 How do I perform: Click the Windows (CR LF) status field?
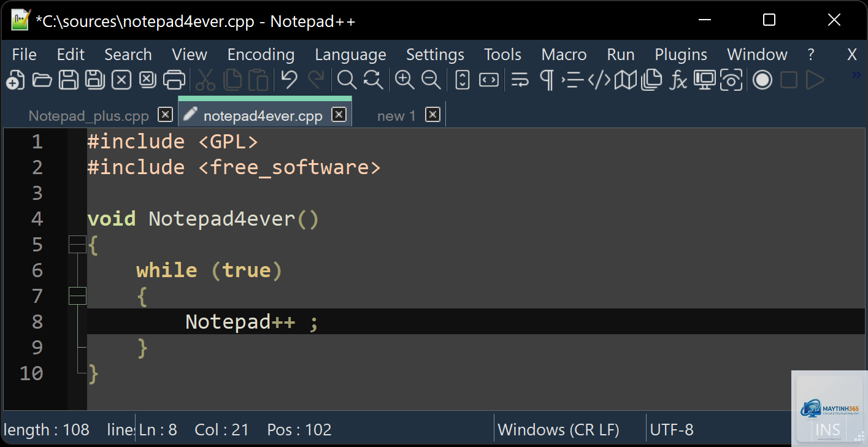(558, 430)
